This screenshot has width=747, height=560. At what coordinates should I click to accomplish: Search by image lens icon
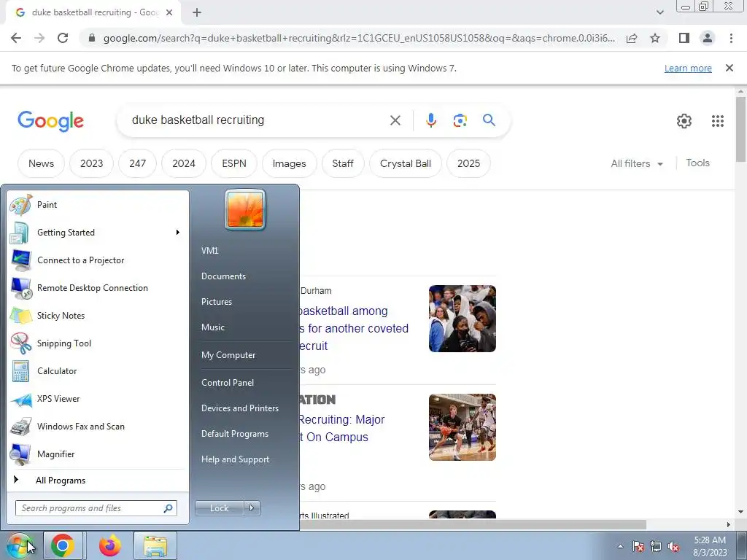460,120
